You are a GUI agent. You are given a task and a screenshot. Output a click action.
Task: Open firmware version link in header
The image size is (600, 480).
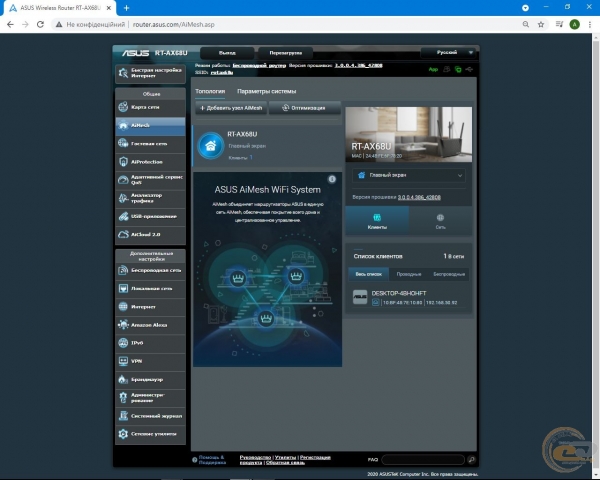tap(359, 65)
